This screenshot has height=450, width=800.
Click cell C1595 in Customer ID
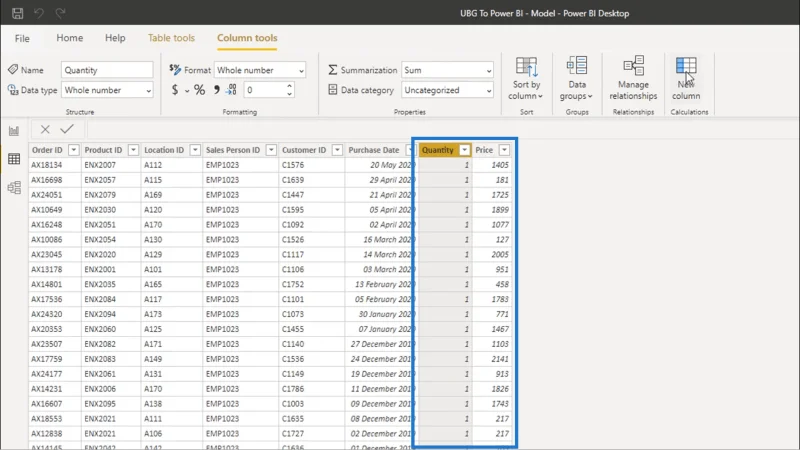click(311, 209)
